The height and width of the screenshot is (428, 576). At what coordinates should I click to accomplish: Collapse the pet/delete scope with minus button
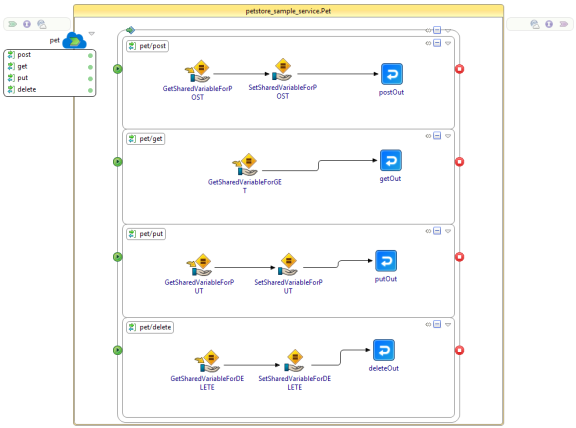437,324
